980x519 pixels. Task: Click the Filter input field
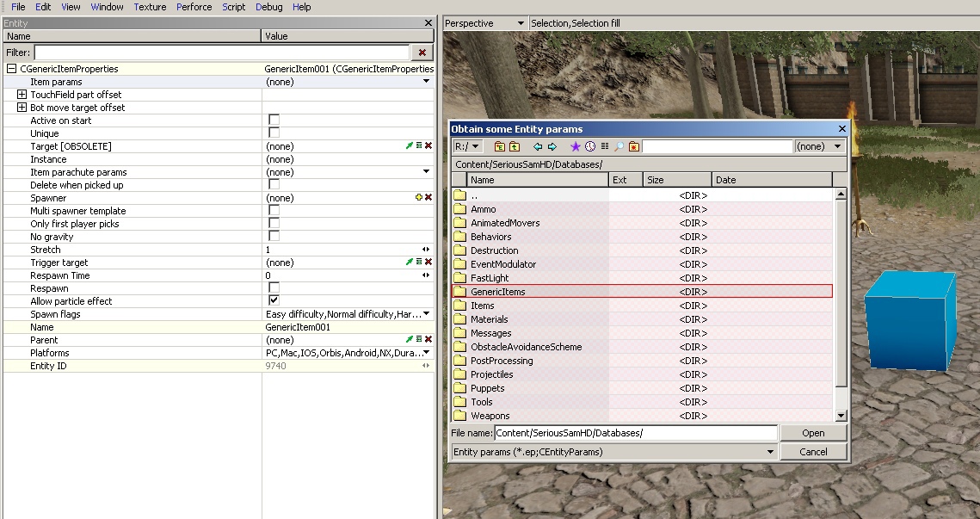(x=221, y=53)
